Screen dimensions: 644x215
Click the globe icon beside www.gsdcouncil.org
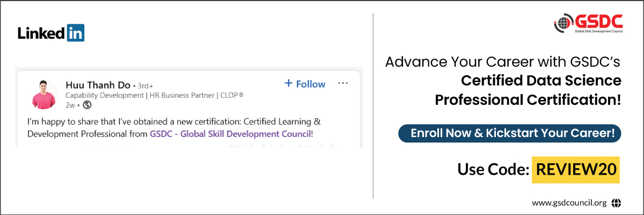(x=616, y=203)
